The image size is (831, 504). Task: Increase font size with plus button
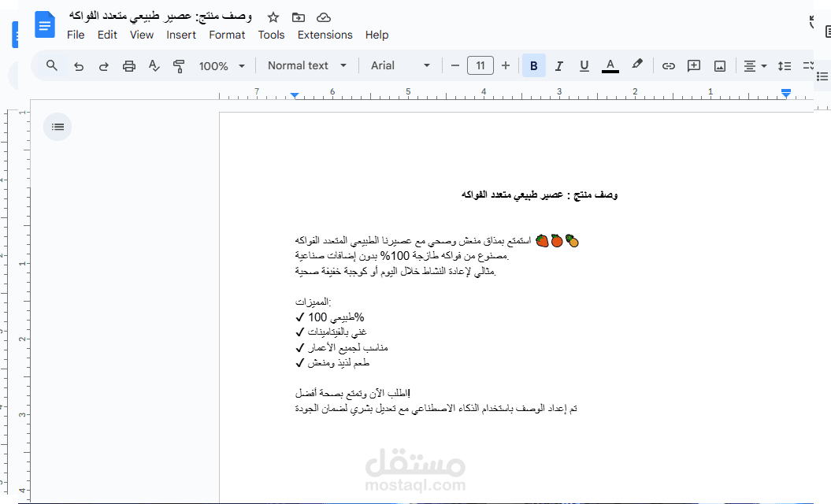click(506, 65)
